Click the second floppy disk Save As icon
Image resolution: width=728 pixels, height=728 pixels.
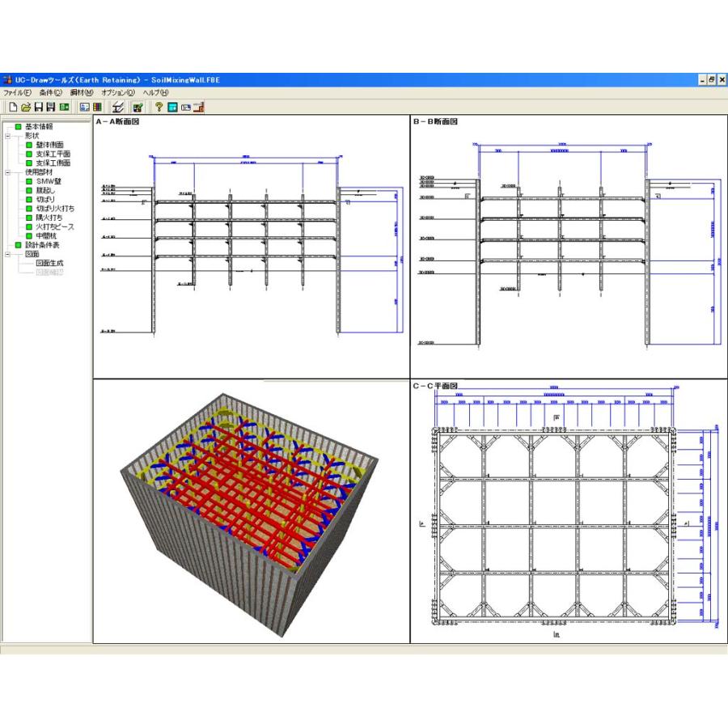tap(51, 108)
